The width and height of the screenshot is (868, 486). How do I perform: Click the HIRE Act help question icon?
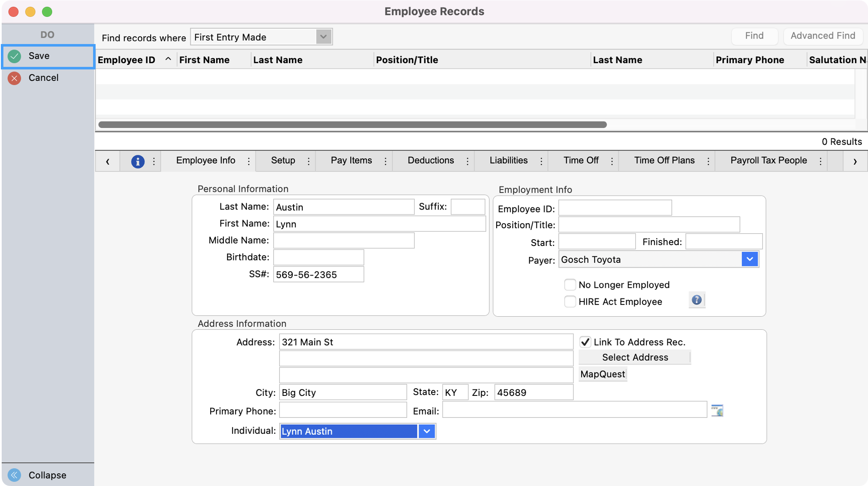(696, 301)
